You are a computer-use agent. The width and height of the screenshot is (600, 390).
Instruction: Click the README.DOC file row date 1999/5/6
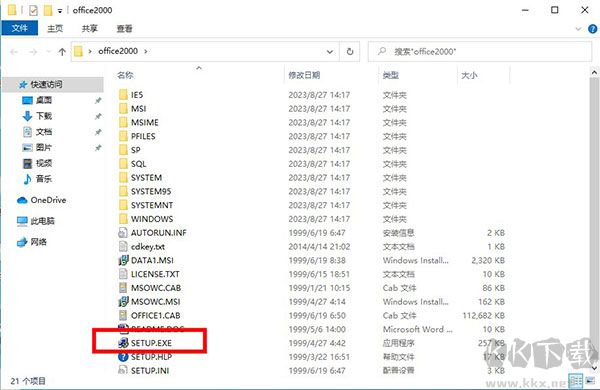click(317, 329)
